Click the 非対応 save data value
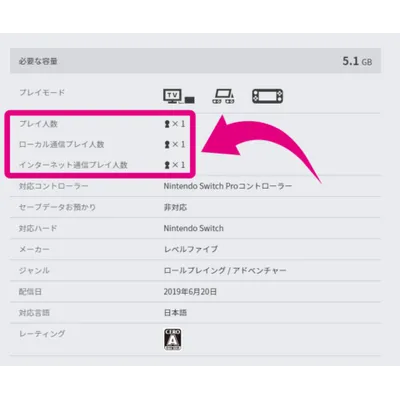 [x=175, y=207]
